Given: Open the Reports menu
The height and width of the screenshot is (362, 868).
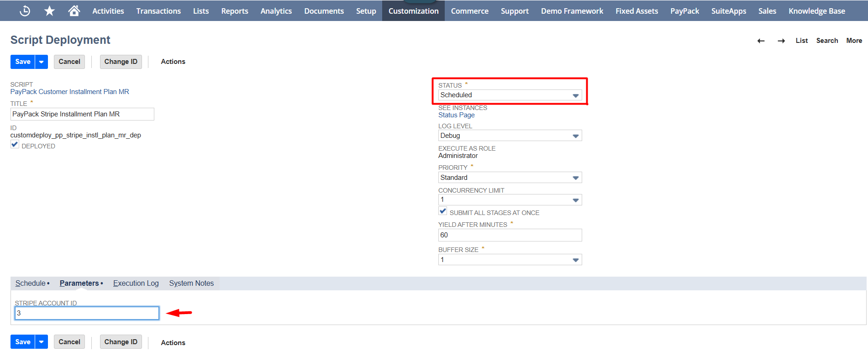Looking at the screenshot, I should pyautogui.click(x=235, y=11).
